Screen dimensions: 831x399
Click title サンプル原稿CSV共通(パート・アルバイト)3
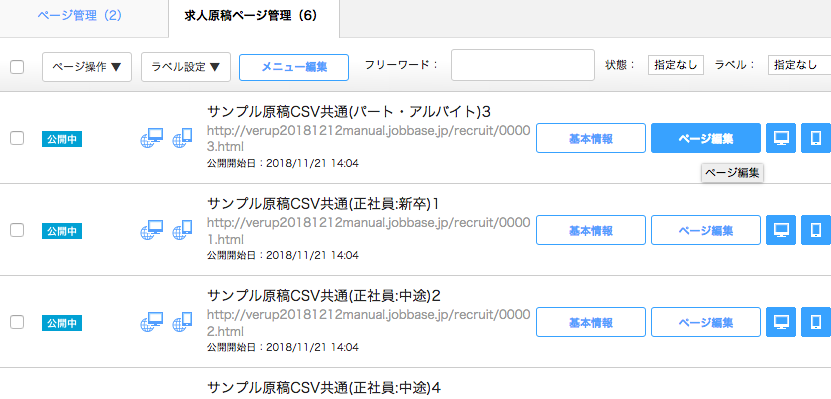pyautogui.click(x=349, y=112)
